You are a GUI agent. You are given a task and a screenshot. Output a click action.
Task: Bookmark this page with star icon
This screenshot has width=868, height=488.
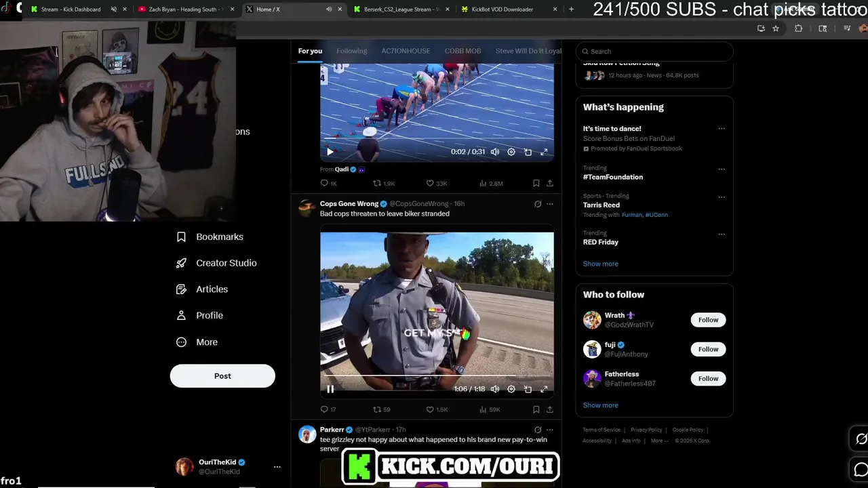point(776,28)
